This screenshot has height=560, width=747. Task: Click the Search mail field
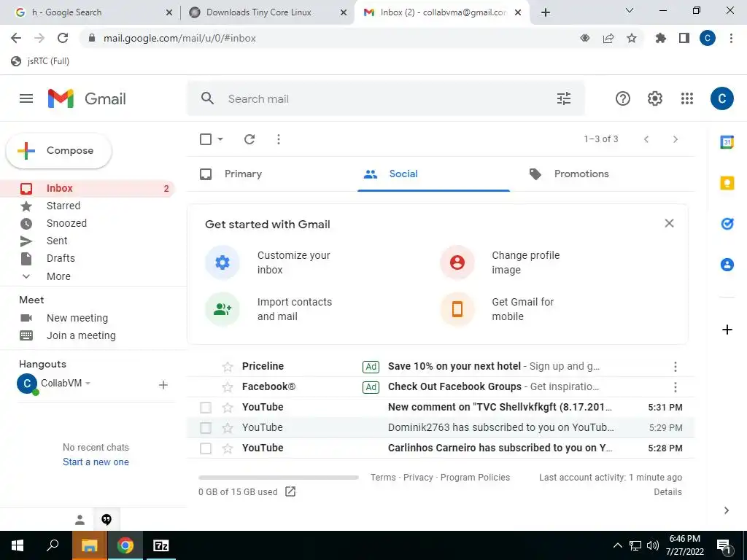(386, 98)
